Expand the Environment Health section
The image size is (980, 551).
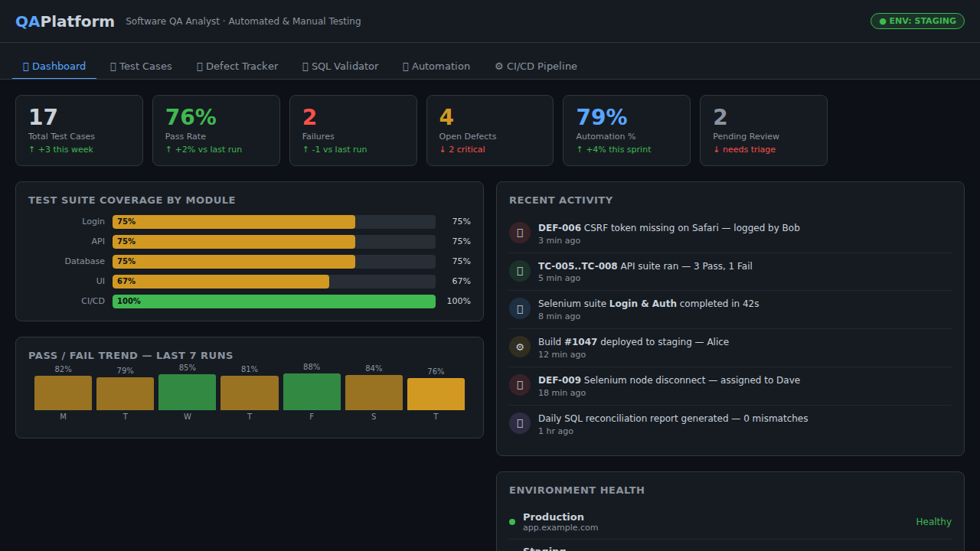[x=577, y=490]
